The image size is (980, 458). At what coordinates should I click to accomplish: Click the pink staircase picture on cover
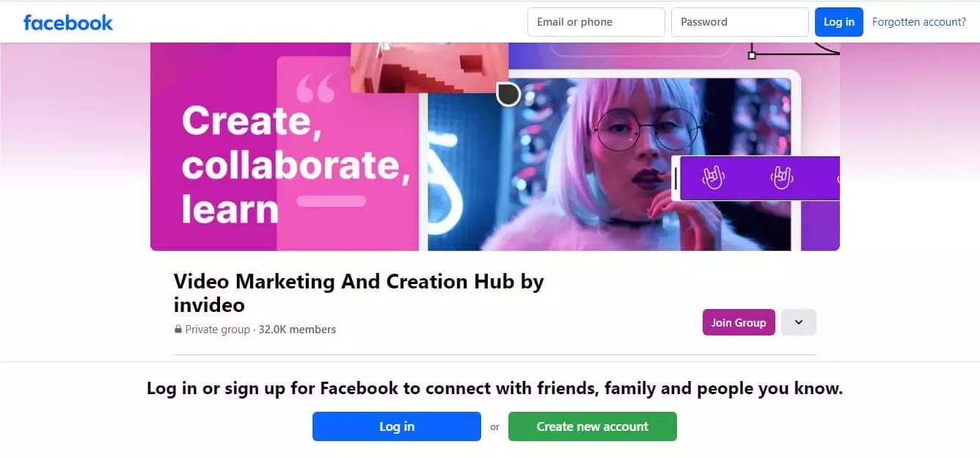[x=430, y=68]
